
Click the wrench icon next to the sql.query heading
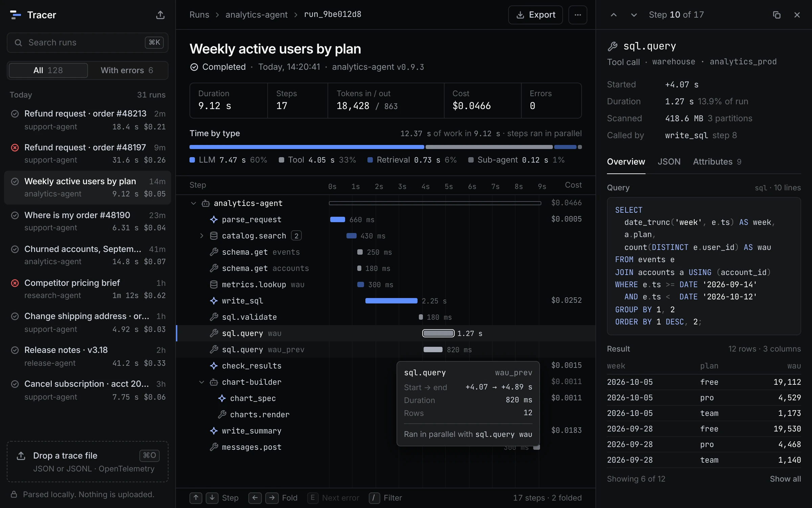click(613, 46)
